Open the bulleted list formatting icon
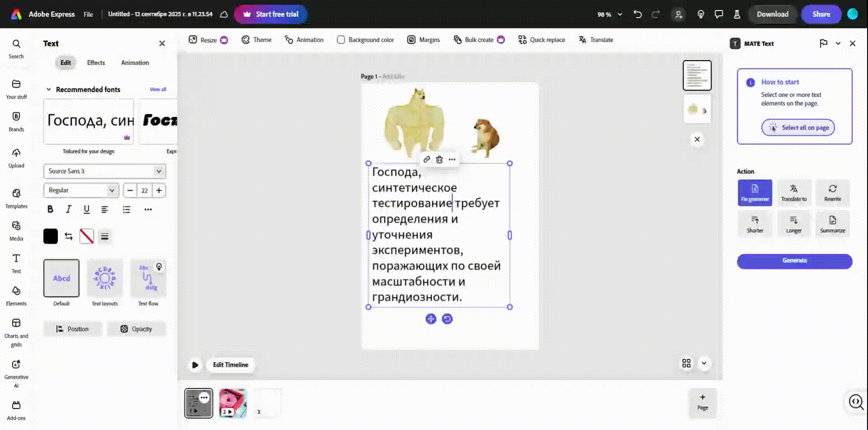Image resolution: width=868 pixels, height=430 pixels. 127,210
